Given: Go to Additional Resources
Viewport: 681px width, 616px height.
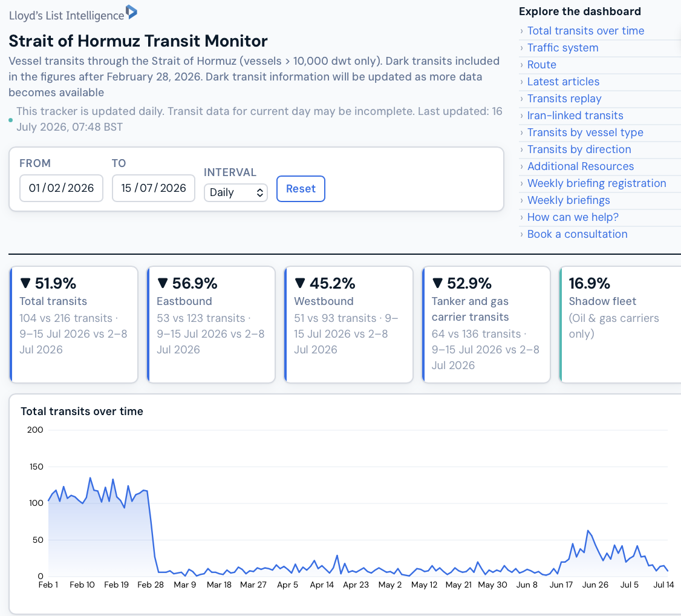Looking at the screenshot, I should click(580, 166).
